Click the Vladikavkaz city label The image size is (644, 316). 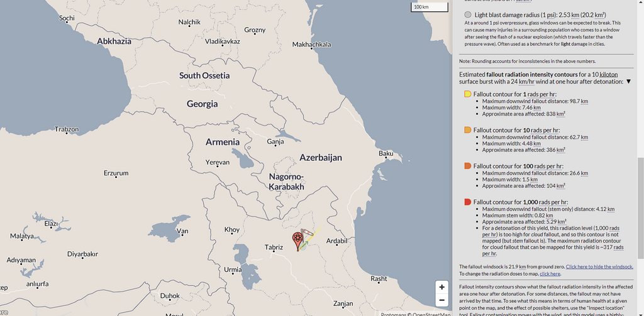pyautogui.click(x=223, y=41)
